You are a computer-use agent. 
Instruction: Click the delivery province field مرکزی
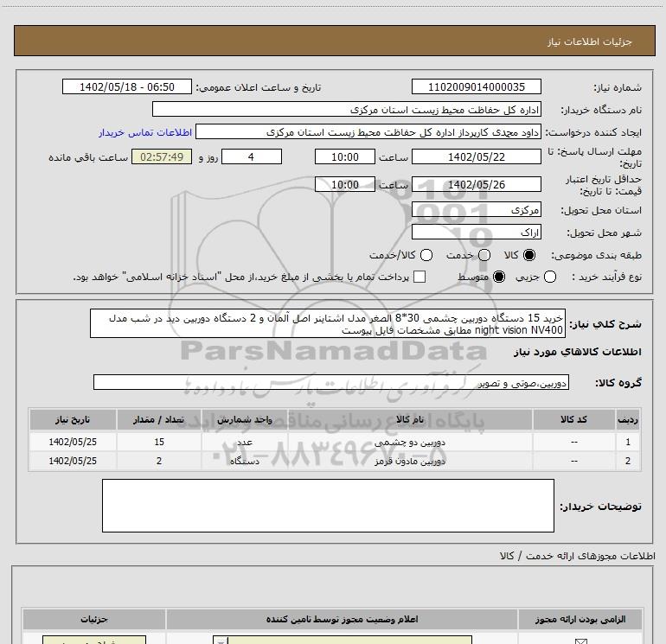[476, 209]
